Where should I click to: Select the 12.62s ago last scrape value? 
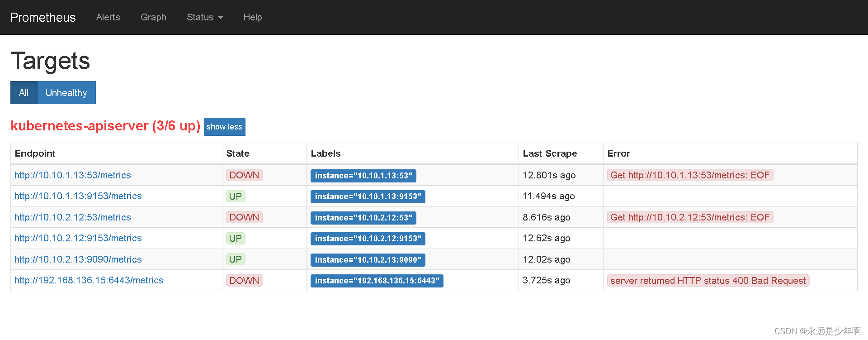point(547,238)
